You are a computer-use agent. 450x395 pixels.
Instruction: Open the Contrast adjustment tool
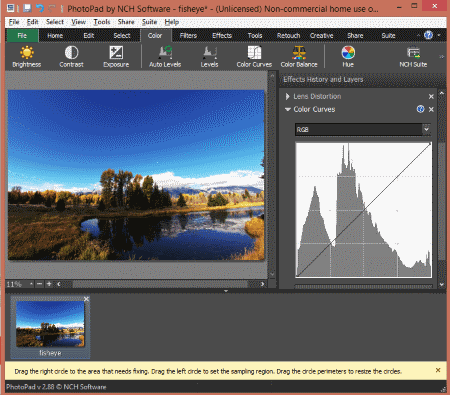(71, 57)
